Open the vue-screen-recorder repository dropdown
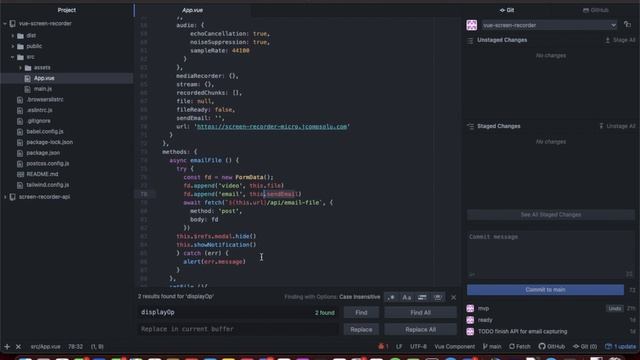 [x=549, y=25]
